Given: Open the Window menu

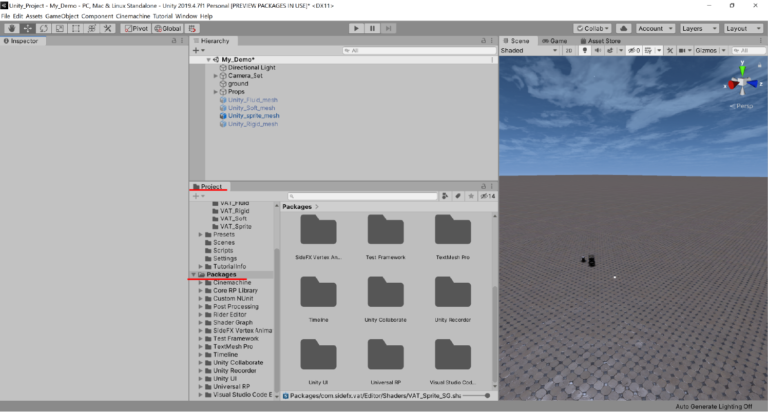Looking at the screenshot, I should pos(186,16).
